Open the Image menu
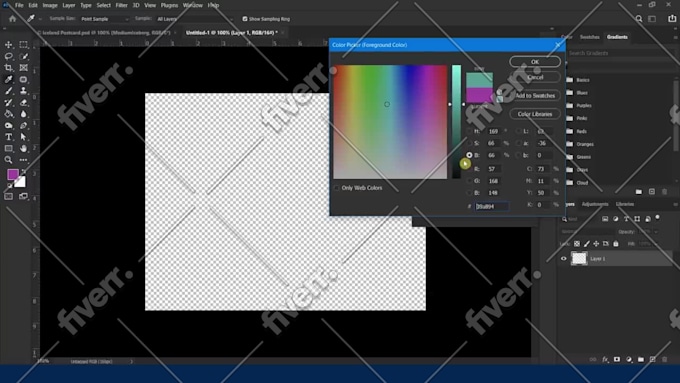Viewport: 680px width, 383px height. click(x=50, y=6)
